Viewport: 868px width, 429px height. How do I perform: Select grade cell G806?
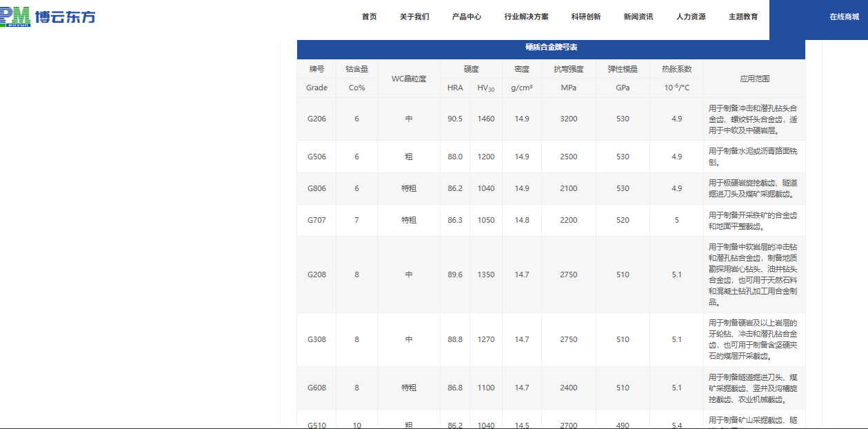[316, 188]
